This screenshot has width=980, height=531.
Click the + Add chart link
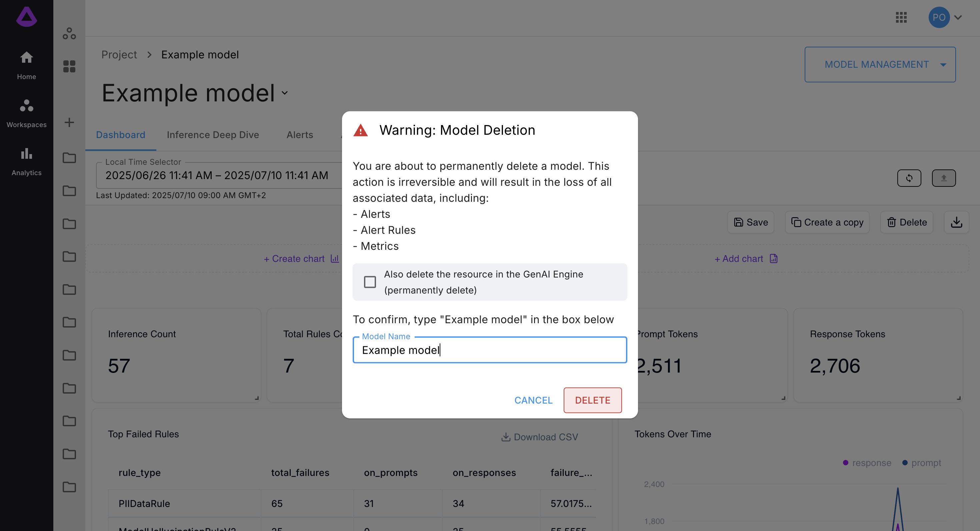click(746, 258)
